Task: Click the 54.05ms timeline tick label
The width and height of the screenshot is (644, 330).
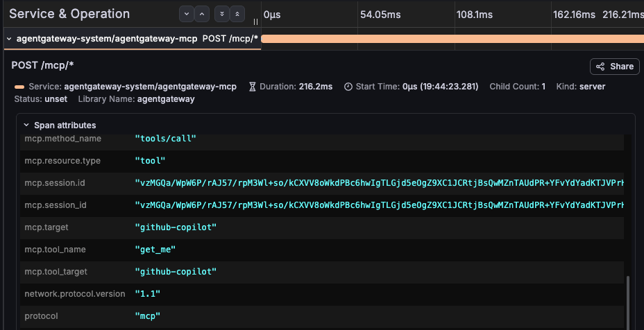Action: pos(380,15)
